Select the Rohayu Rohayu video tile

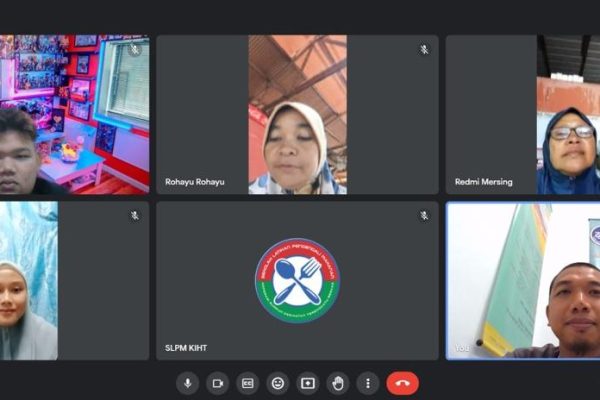click(x=297, y=115)
